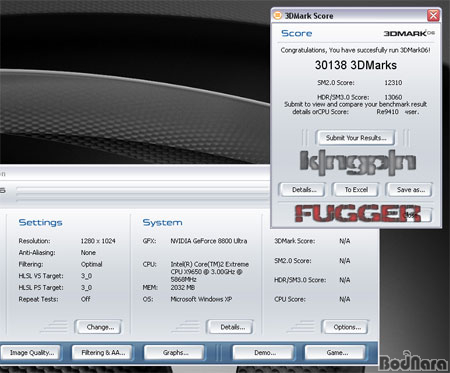Viewport: 450px width, 373px height.
Task: Click the 3DMark Score N/A value in Results
Action: point(345,241)
